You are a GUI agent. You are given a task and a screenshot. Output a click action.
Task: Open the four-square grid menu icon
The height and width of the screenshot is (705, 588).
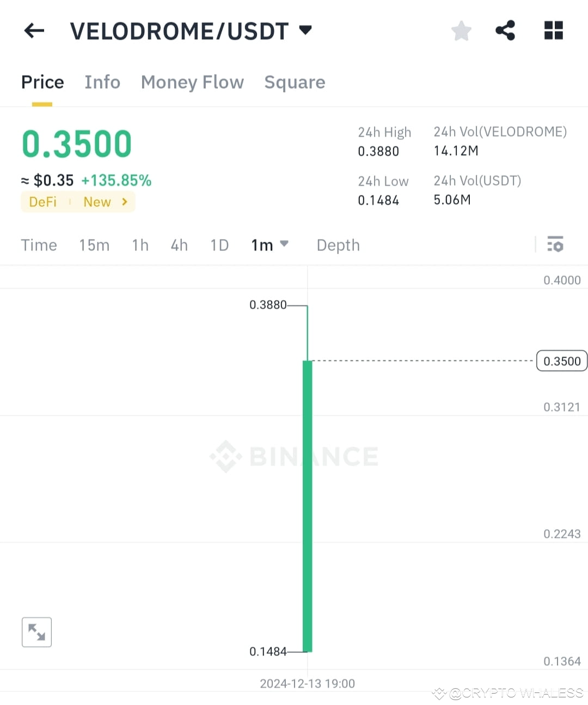coord(554,30)
